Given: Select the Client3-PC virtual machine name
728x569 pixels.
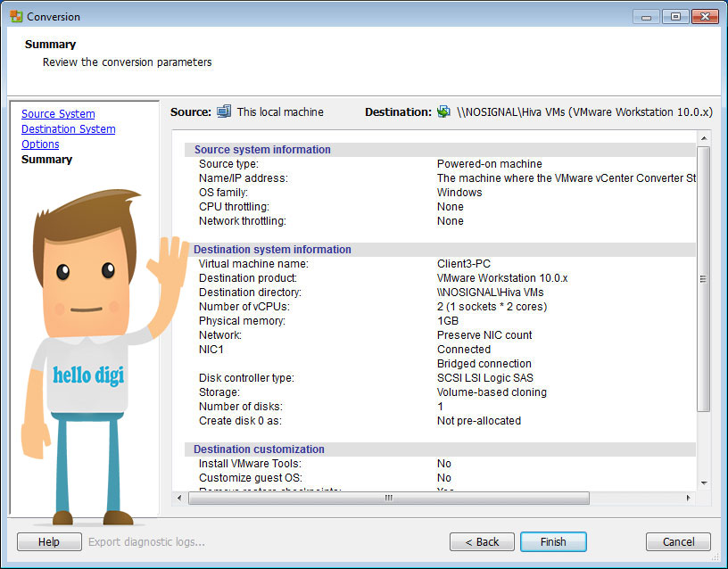Looking at the screenshot, I should click(x=464, y=264).
